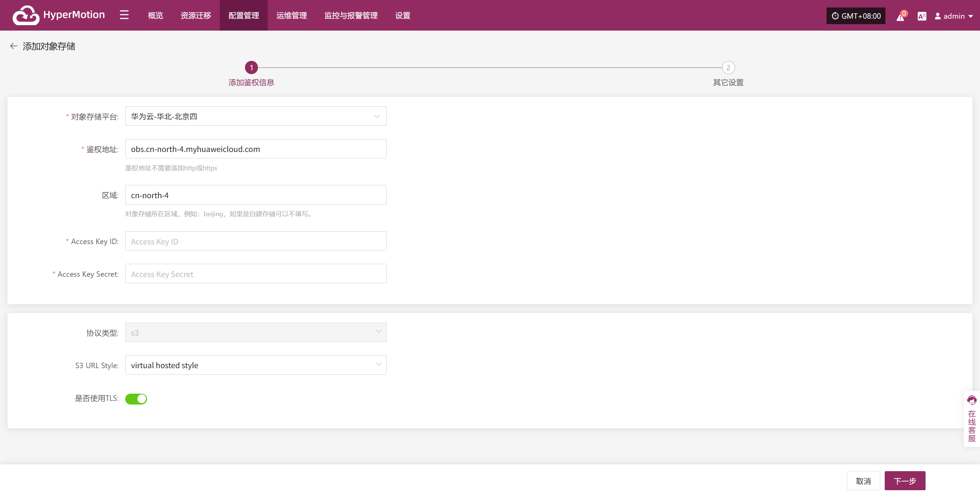Viewport: 980px width, 497px height.
Task: Click the 下一步 button
Action: point(905,481)
